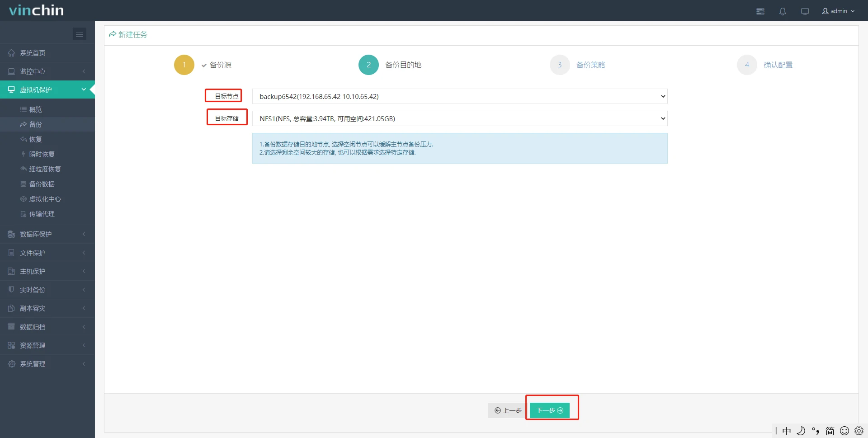Expand 系统管理 menu
868x438 pixels.
click(x=47, y=364)
